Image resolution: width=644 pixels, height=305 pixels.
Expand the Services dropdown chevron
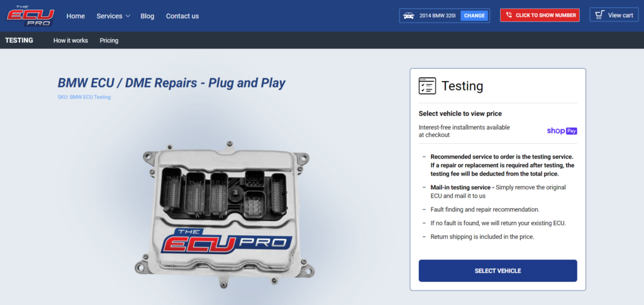[128, 16]
